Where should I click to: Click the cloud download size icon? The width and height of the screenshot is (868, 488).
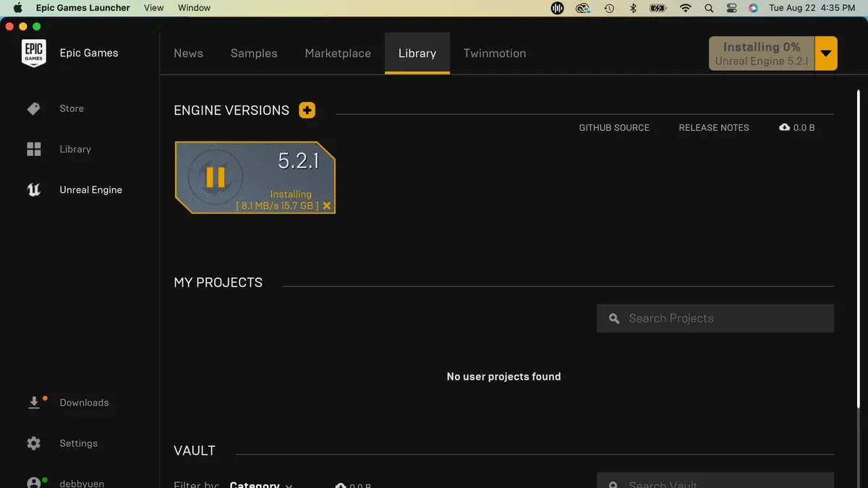coord(784,127)
